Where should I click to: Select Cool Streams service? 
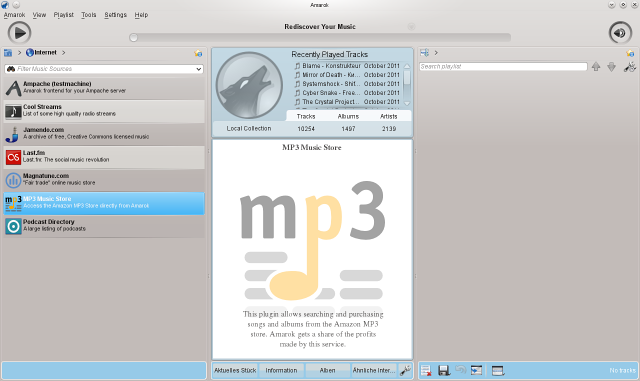(104, 111)
